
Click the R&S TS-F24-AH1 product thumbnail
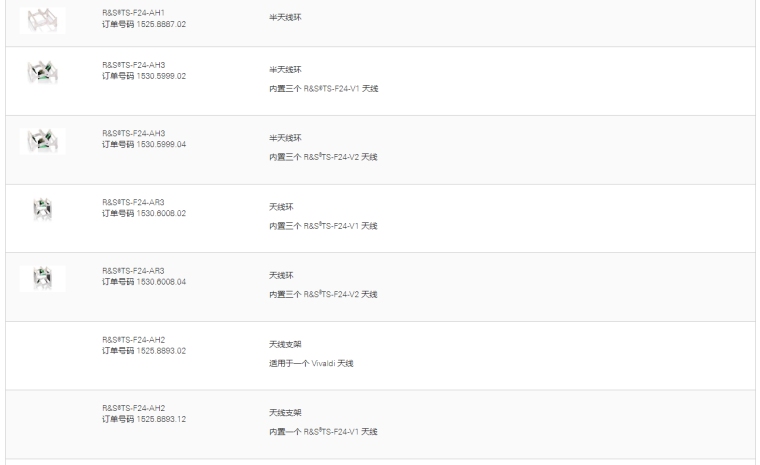tap(42, 19)
